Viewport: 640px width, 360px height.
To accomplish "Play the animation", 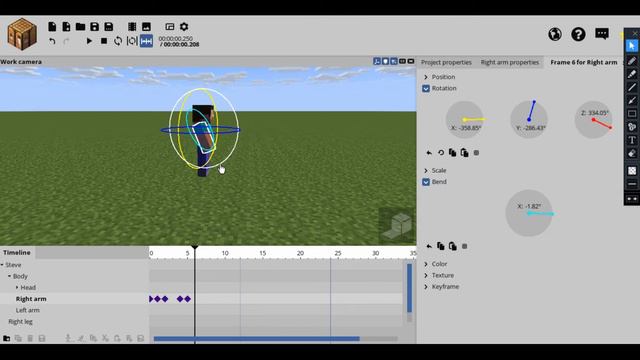I will coord(89,41).
